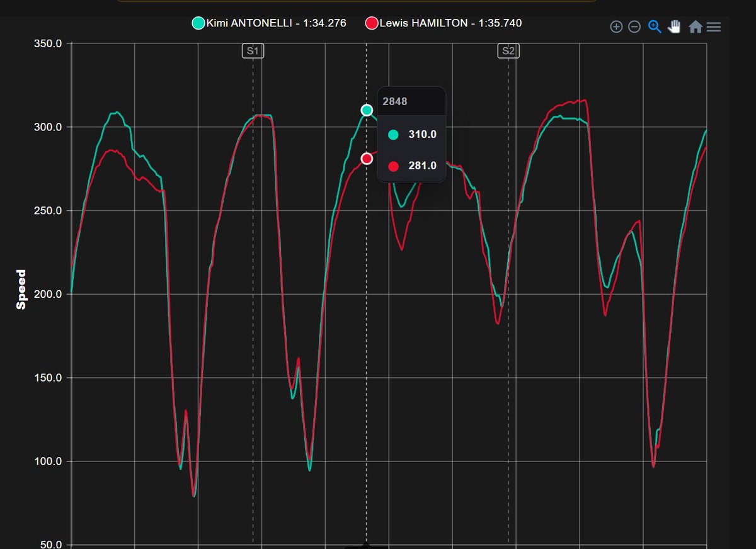
Task: Click the zoom in plus icon
Action: tap(616, 26)
